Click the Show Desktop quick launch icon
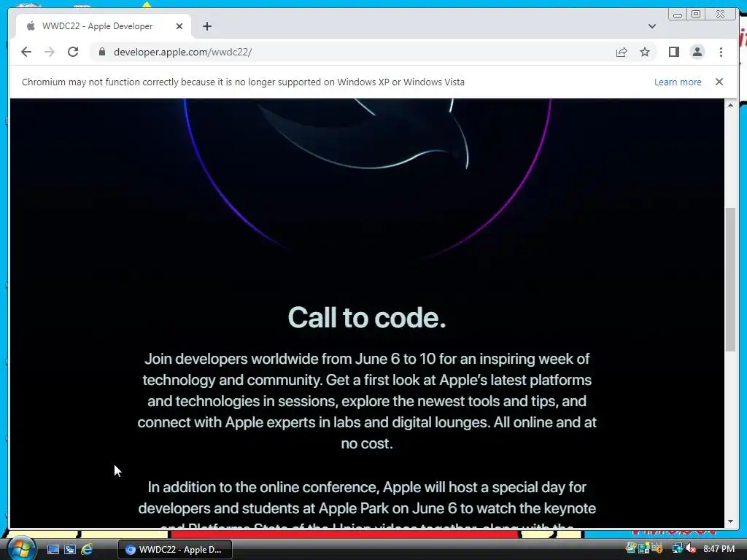The height and width of the screenshot is (560, 747). (53, 550)
